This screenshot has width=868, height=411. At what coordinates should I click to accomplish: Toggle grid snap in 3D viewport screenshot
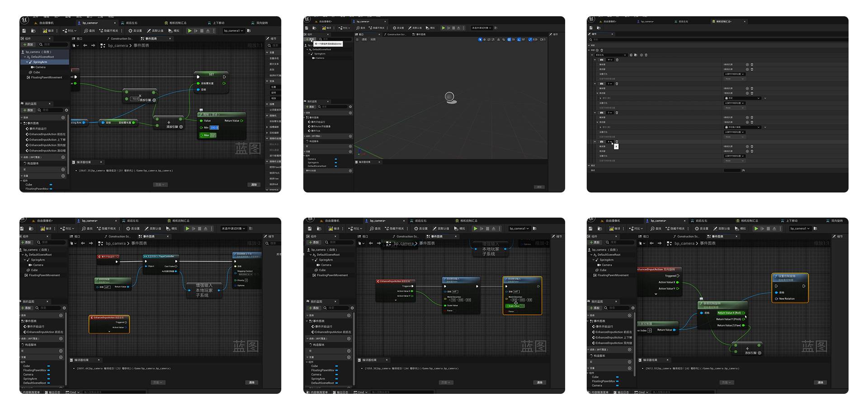point(509,39)
